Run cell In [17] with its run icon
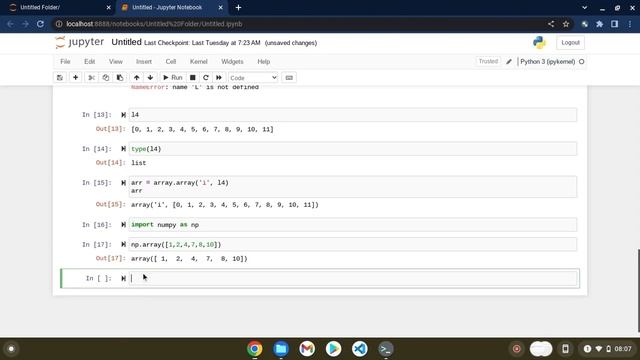The height and width of the screenshot is (360, 640). (x=123, y=244)
